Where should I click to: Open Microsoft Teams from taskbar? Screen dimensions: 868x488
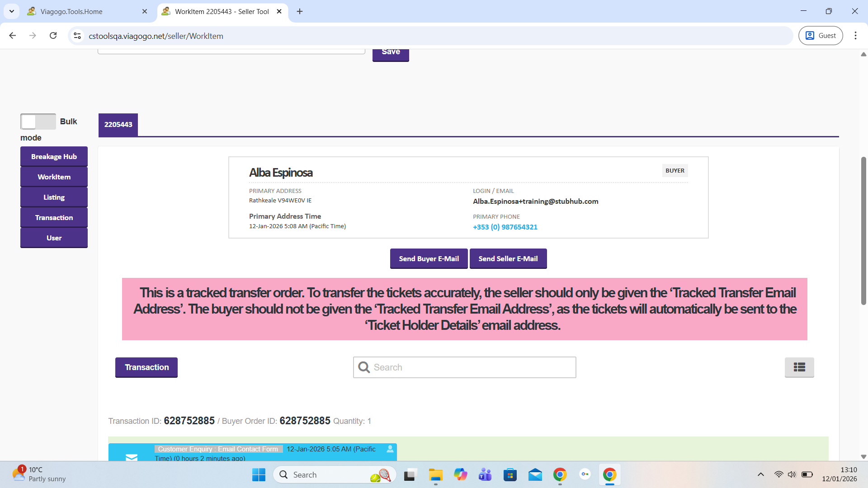[x=485, y=474]
